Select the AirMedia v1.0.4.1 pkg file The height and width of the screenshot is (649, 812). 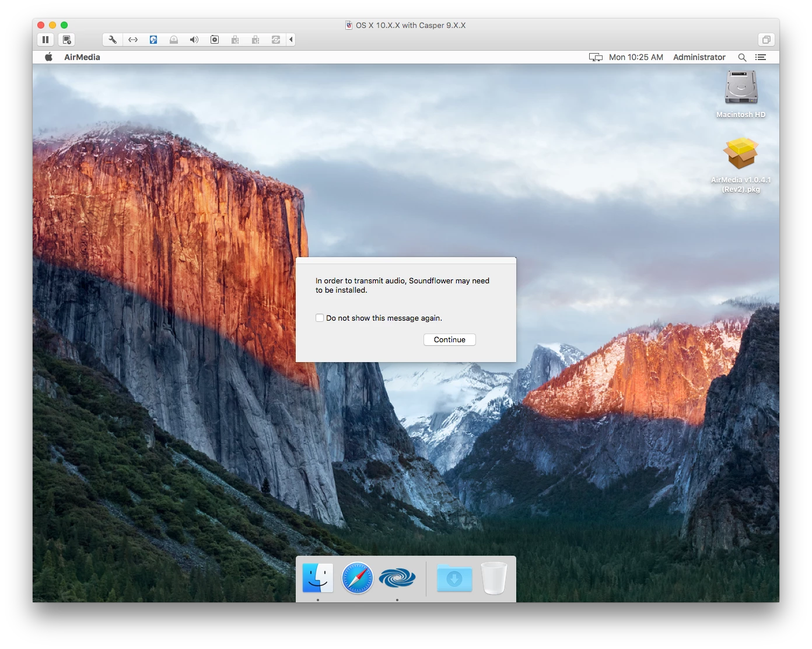[x=741, y=165]
